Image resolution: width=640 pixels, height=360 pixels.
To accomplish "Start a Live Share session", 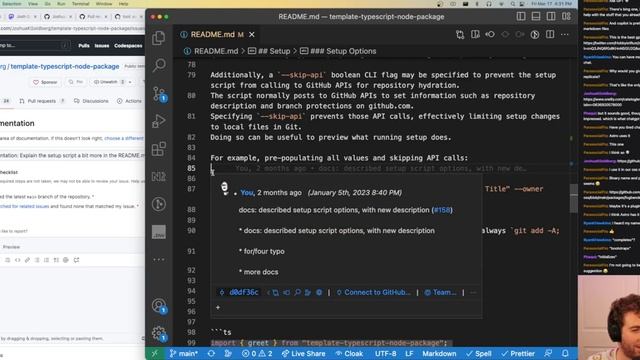I will coord(303,353).
